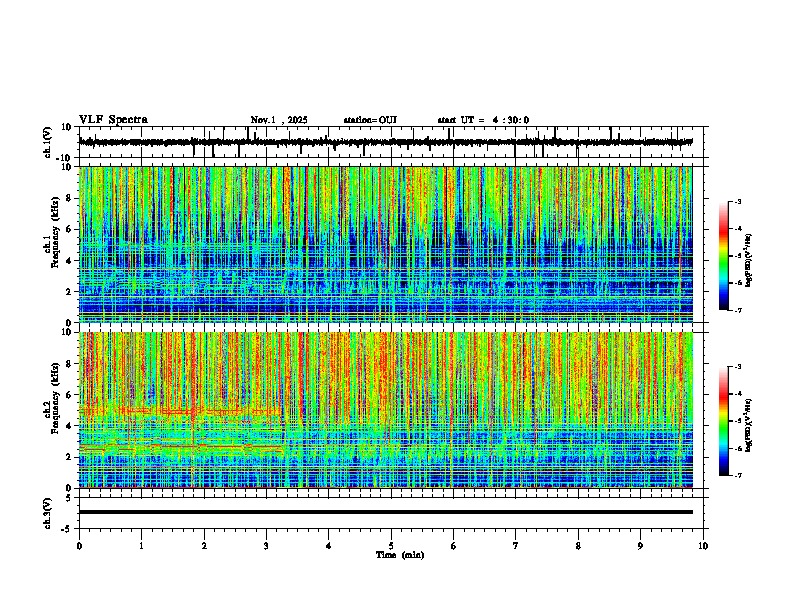Screen dimensions: 792x612
Task: Click the ch.1 voltage waveform trace
Action: (386, 142)
